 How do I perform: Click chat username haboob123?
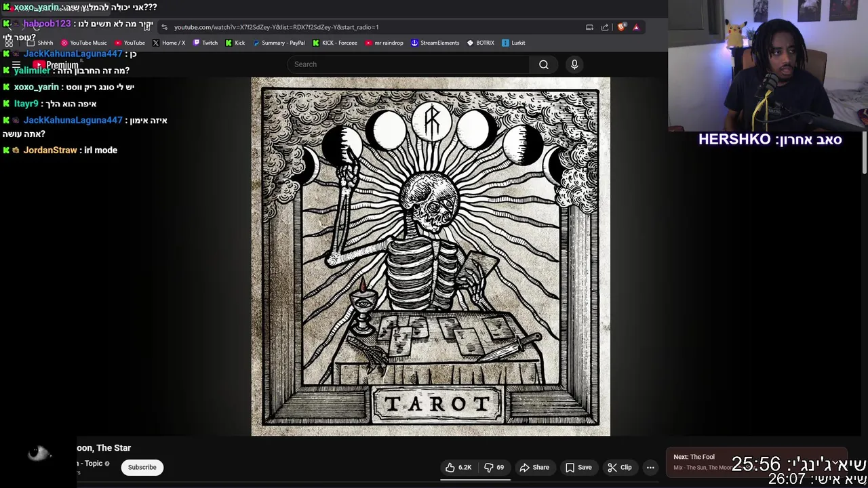pyautogui.click(x=47, y=24)
